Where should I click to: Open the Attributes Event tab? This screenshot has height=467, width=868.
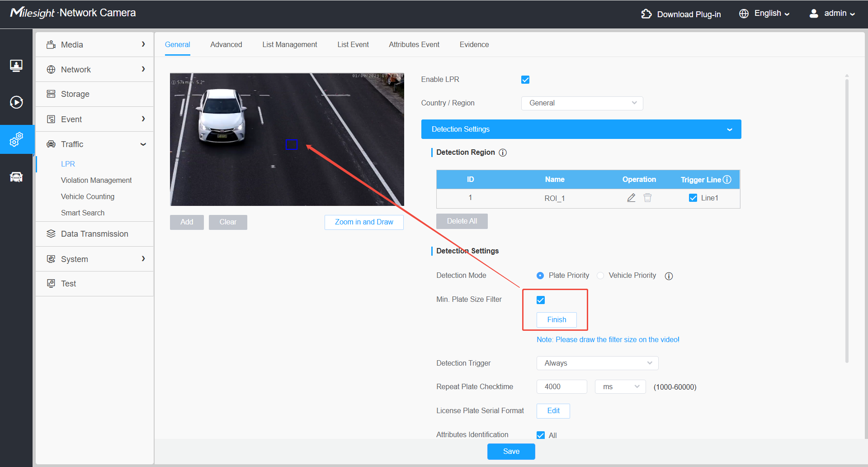[414, 44]
